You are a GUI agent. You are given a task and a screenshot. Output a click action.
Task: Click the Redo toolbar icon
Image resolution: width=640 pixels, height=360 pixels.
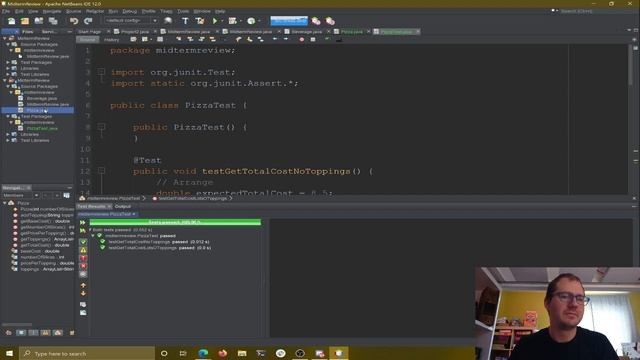pos(88,21)
